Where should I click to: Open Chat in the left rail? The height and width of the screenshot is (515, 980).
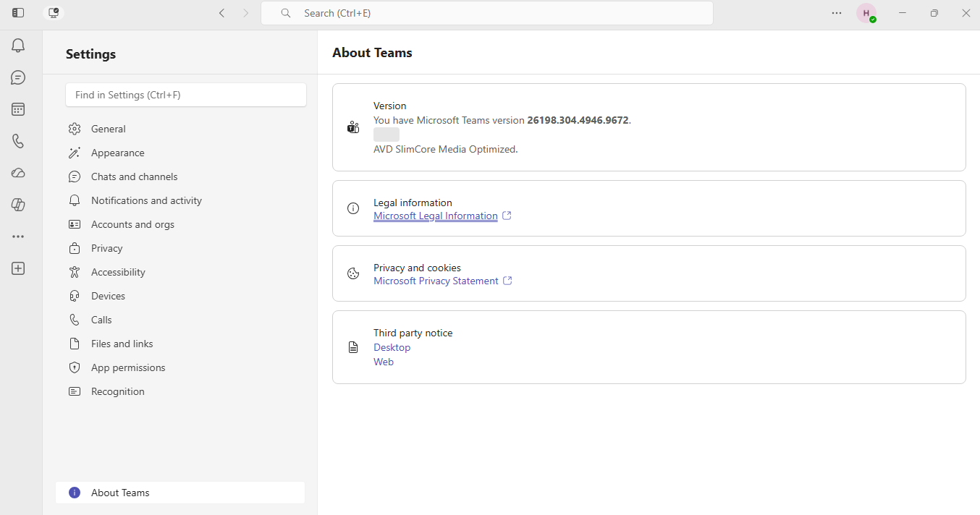(x=18, y=77)
